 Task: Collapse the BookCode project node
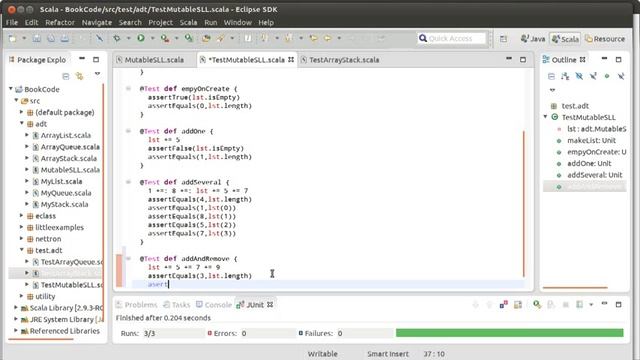click(x=11, y=89)
